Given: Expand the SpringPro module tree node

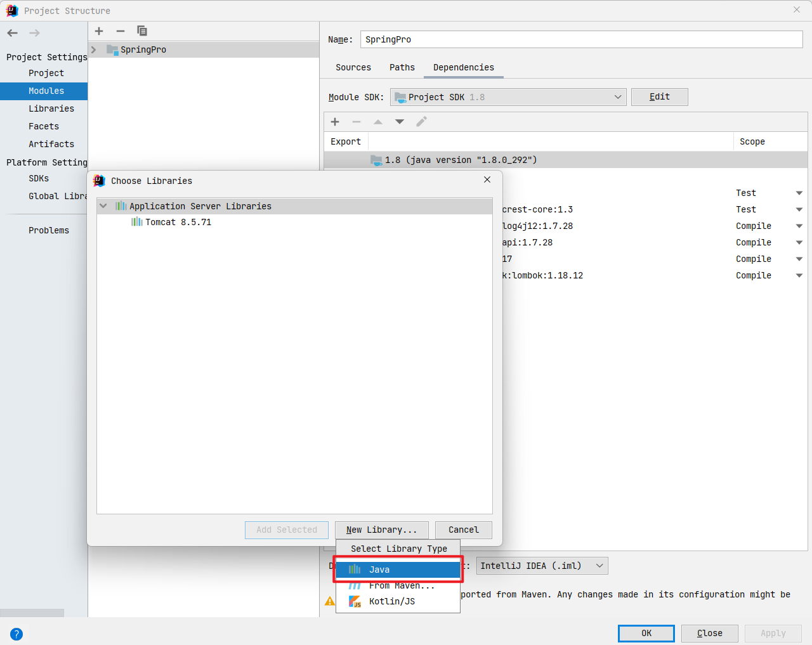Looking at the screenshot, I should pos(94,49).
